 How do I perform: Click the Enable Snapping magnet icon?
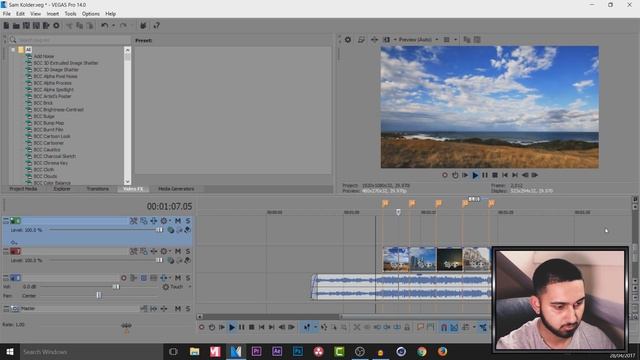click(444, 327)
